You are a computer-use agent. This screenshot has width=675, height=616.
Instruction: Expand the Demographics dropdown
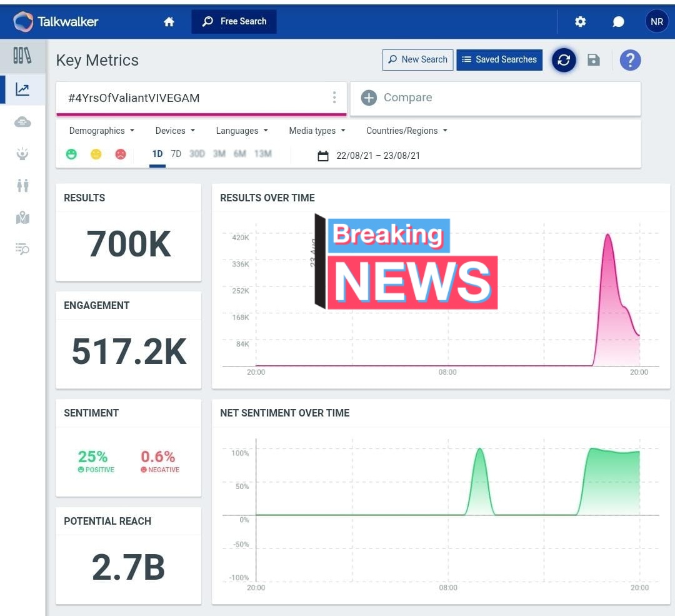(102, 131)
